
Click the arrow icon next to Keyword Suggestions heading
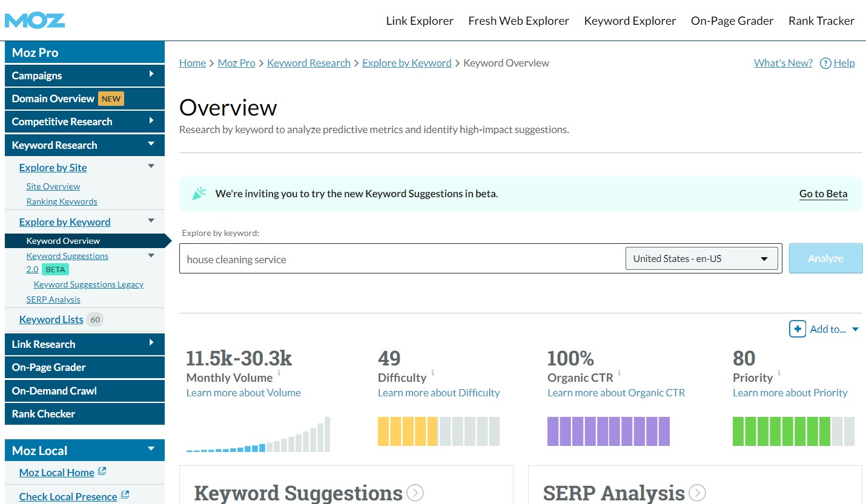click(415, 493)
